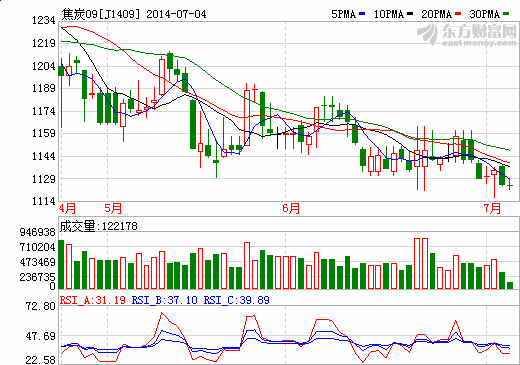The height and width of the screenshot is (365, 520).
Task: Click the last small green volume bar
Action: pyautogui.click(x=510, y=285)
